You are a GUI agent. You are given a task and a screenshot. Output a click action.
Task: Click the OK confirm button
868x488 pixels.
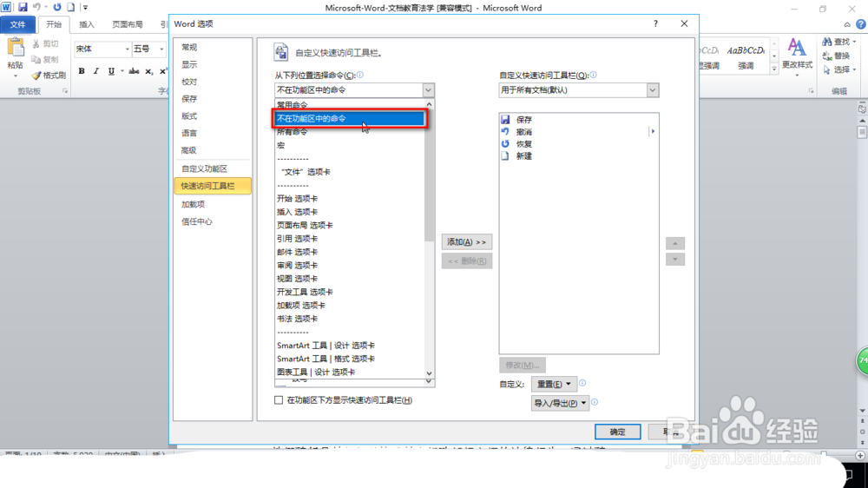[x=618, y=432]
